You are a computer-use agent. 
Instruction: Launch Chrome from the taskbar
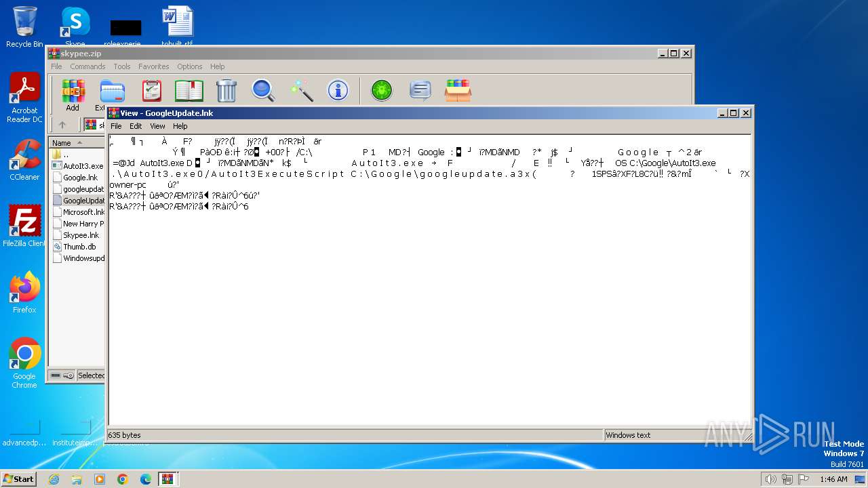coord(123,479)
